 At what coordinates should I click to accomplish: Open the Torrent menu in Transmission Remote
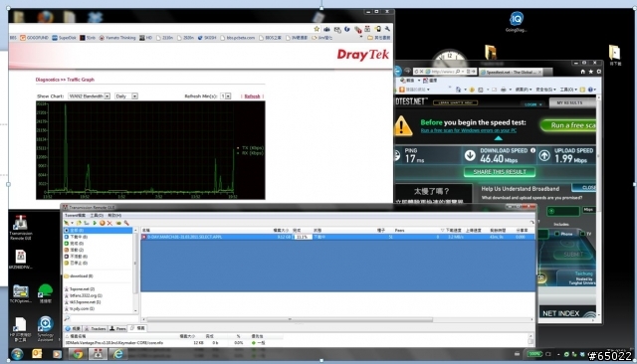click(x=75, y=215)
